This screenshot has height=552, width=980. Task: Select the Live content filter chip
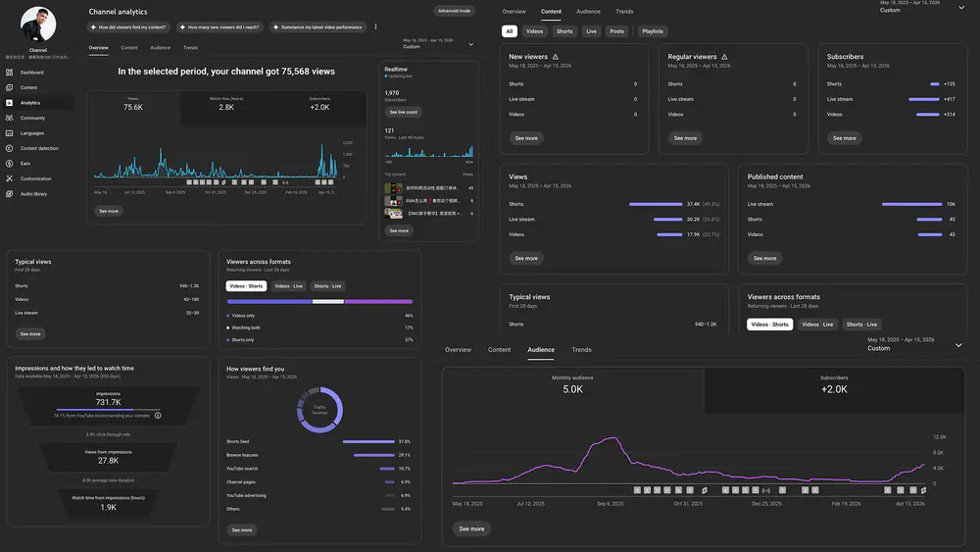tap(591, 31)
